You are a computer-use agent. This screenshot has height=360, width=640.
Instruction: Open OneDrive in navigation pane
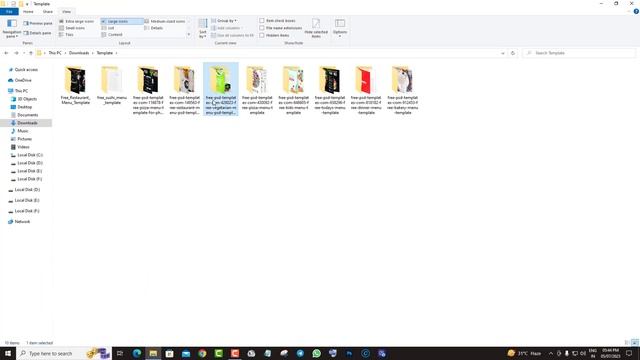coord(22,80)
